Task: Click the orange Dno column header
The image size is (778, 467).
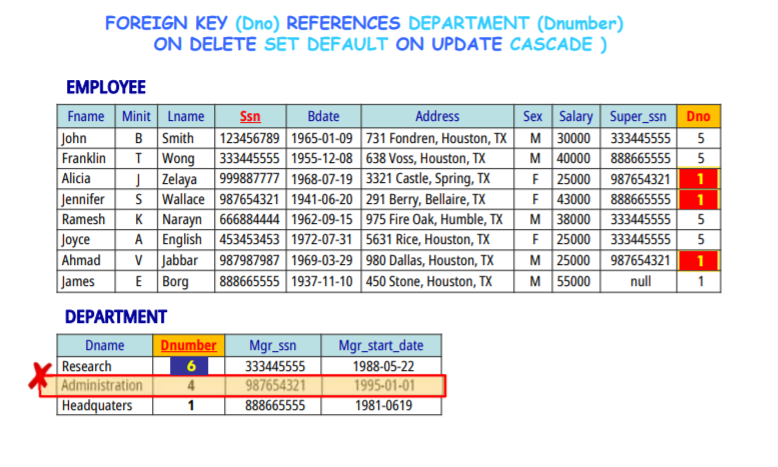Action: pyautogui.click(x=699, y=116)
